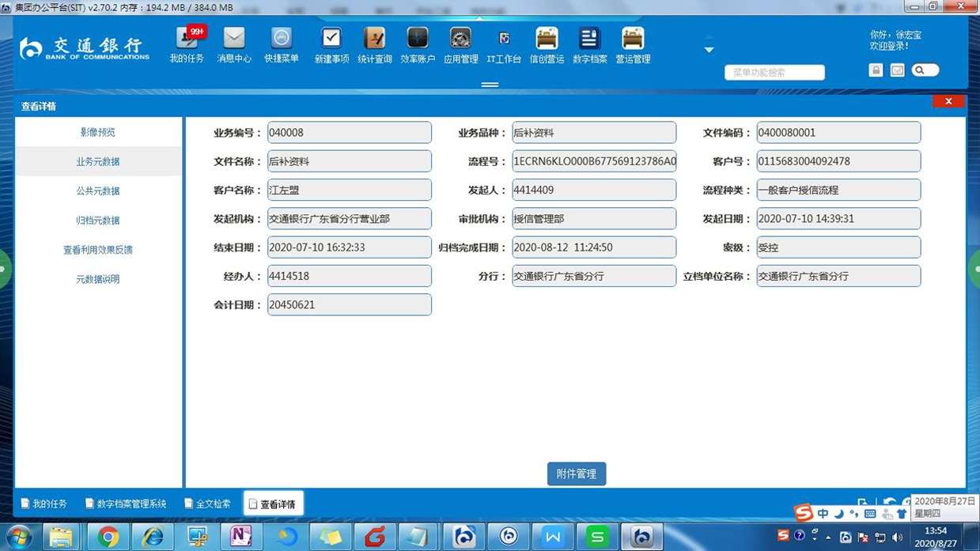Open the 统计查询 icon
This screenshot has width=980, height=551.
(374, 44)
